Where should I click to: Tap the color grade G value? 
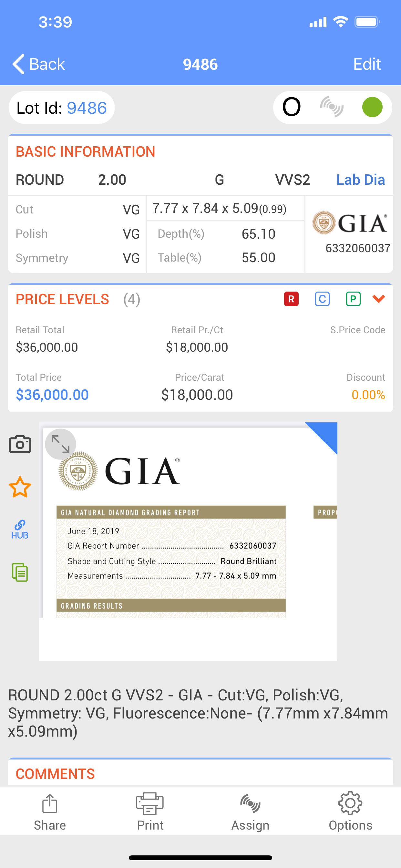pyautogui.click(x=219, y=180)
